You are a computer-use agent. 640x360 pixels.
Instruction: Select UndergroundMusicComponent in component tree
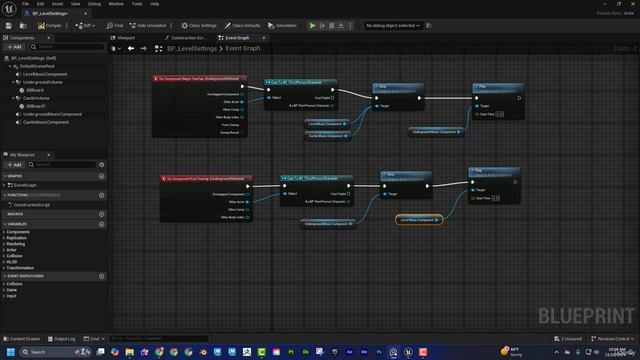pos(52,114)
